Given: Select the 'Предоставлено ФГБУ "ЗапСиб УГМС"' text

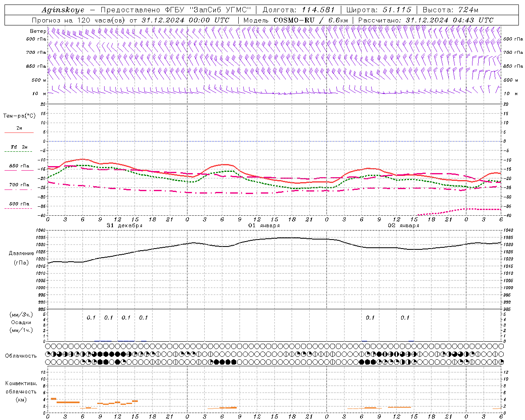Looking at the screenshot, I should point(176,10).
